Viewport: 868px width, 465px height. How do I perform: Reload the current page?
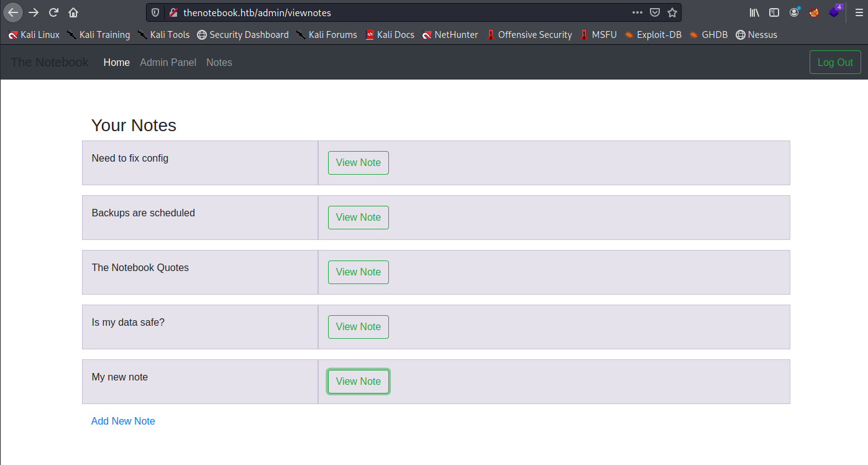tap(54, 12)
